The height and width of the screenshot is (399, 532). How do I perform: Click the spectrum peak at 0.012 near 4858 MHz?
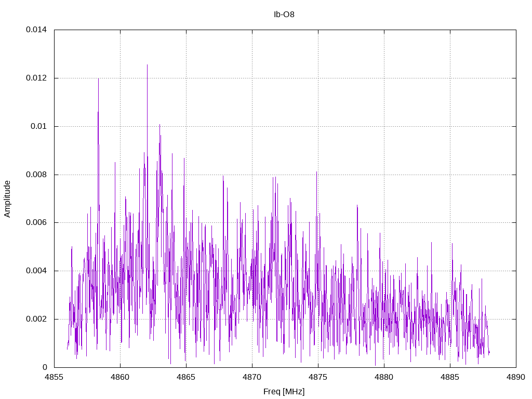[x=98, y=79]
